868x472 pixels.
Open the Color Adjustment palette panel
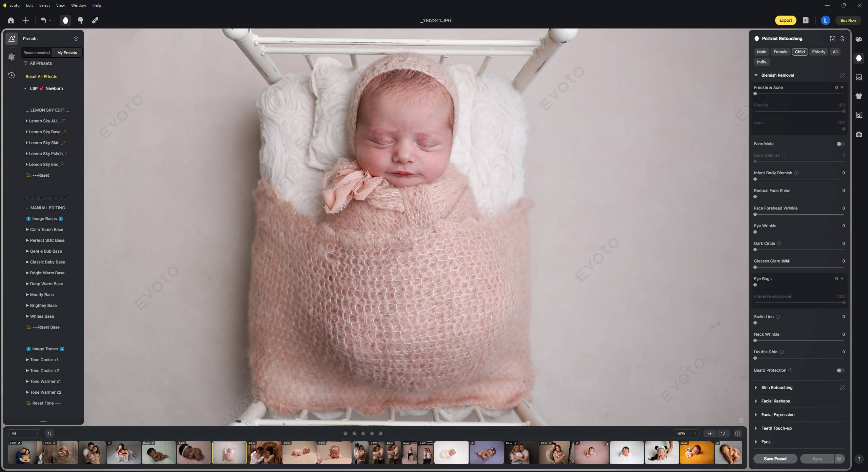(x=859, y=39)
